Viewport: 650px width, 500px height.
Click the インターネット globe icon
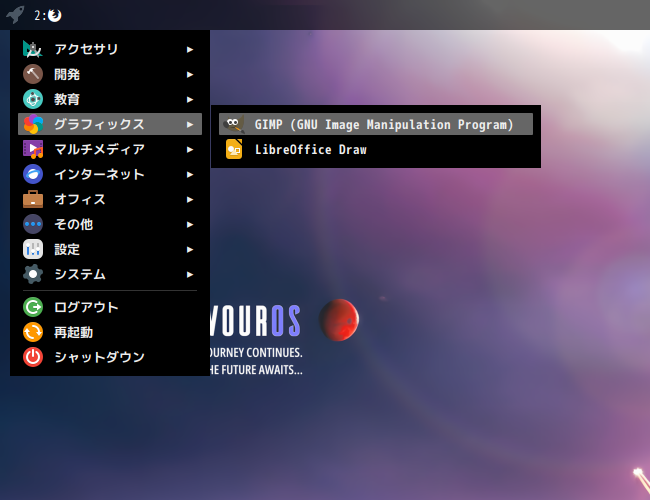pyautogui.click(x=33, y=174)
